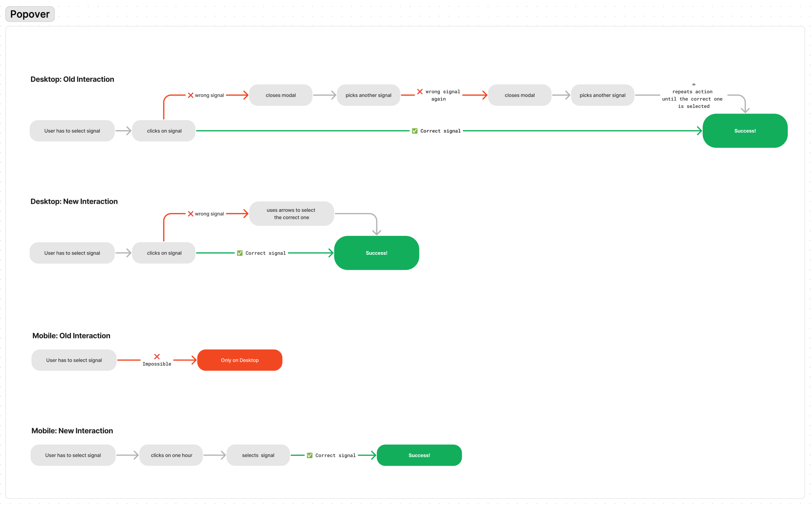Screen dimensions: 812x507
Task: Click the 'selects signal' node
Action: click(x=258, y=455)
